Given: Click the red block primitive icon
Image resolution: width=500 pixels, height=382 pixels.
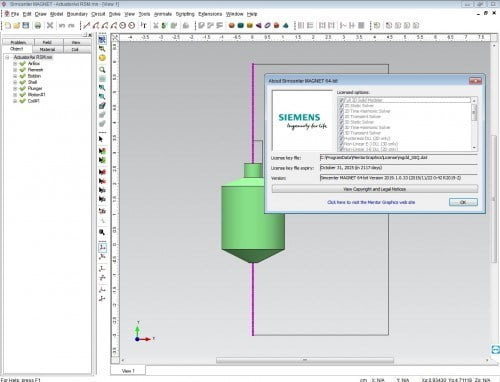Looking at the screenshot, I should pyautogui.click(x=276, y=25).
